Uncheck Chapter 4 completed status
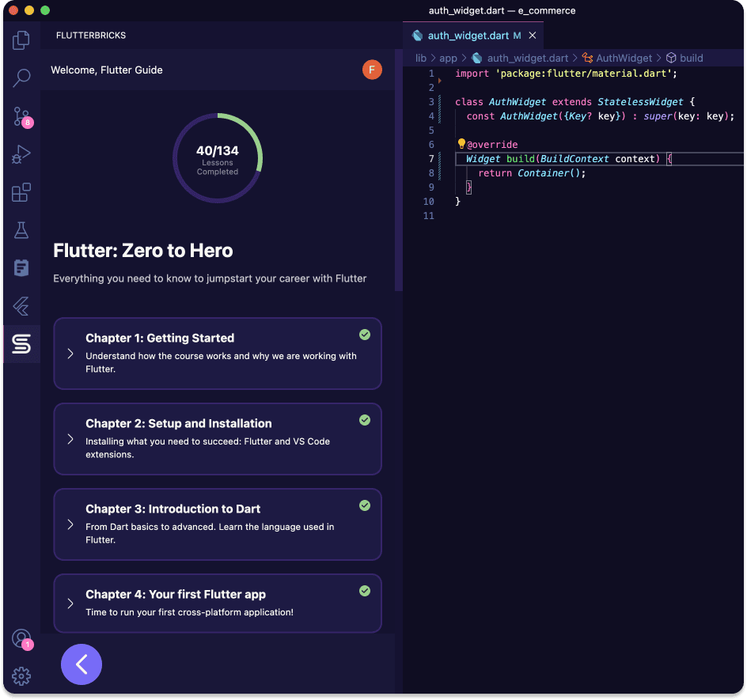Image resolution: width=747 pixels, height=700 pixels. click(365, 591)
